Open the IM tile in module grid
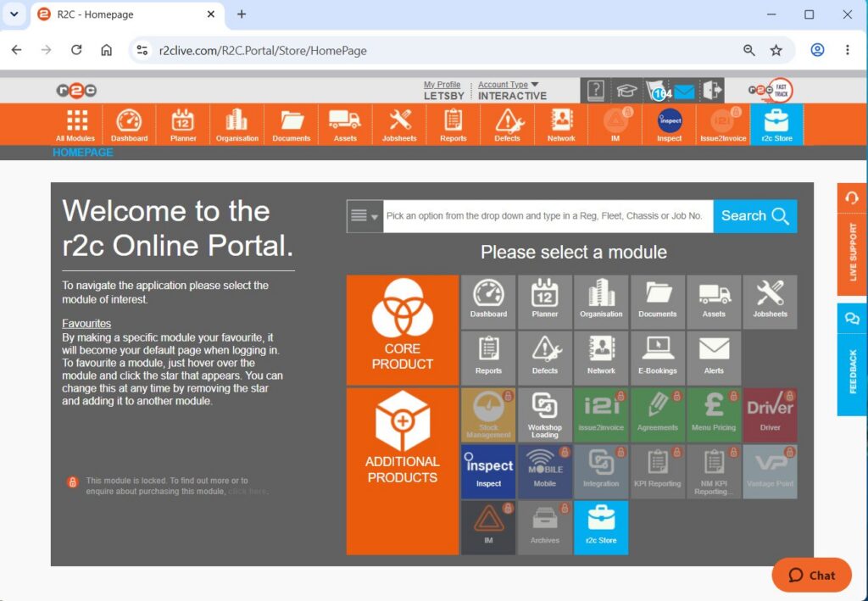 (488, 528)
